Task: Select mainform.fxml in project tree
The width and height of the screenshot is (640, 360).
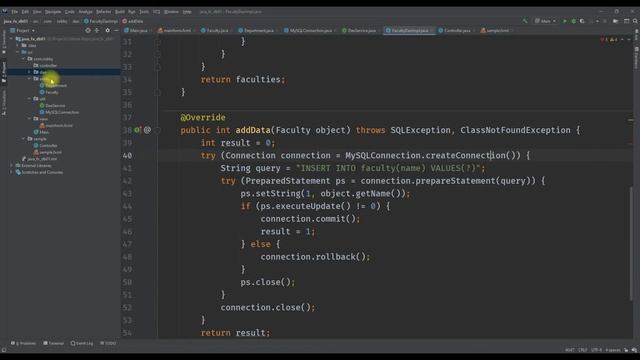Action: [x=56, y=125]
